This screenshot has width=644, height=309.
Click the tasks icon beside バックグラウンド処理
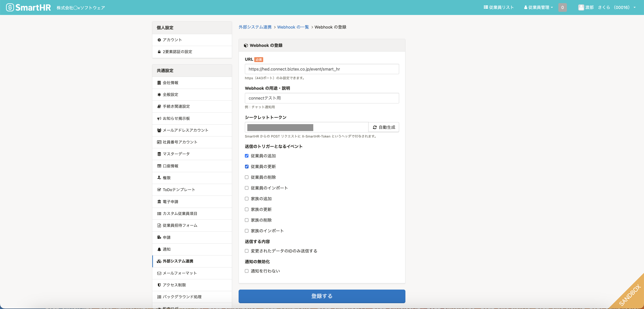pos(159,297)
